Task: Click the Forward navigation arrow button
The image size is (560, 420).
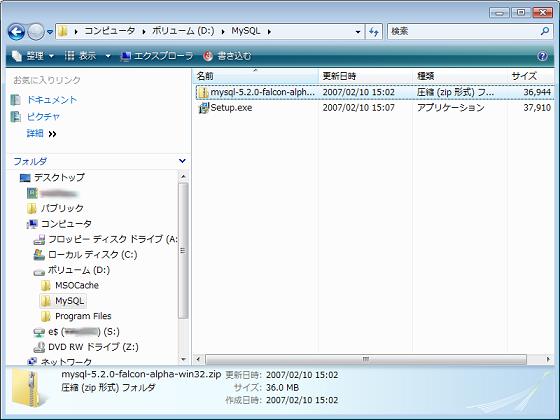Action: 36,32
